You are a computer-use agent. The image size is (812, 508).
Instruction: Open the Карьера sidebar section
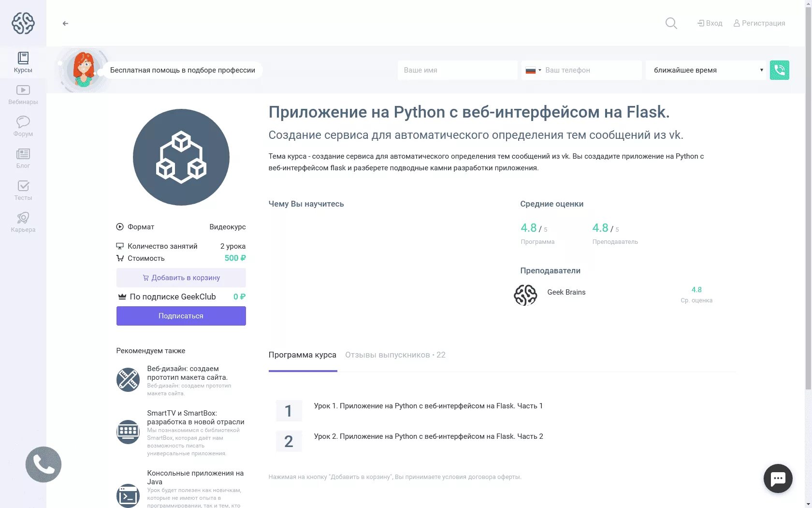tap(23, 222)
